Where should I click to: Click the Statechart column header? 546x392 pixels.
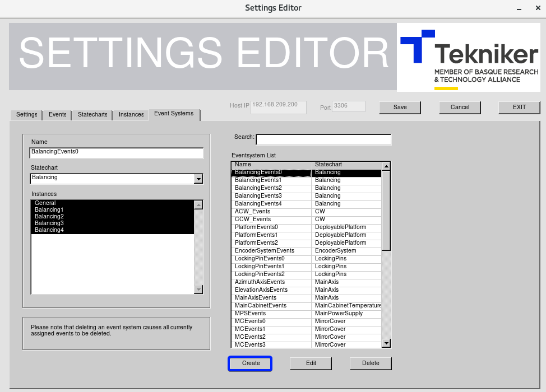(346, 165)
